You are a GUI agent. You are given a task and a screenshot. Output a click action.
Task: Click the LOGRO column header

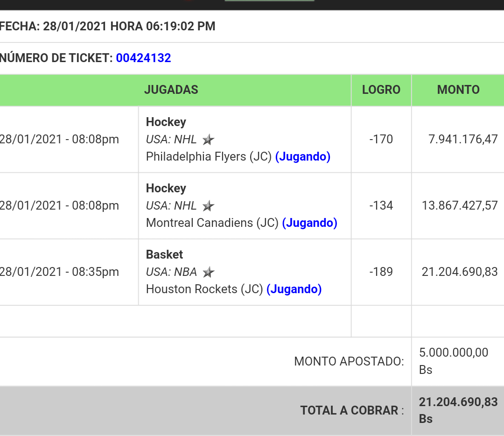381,90
